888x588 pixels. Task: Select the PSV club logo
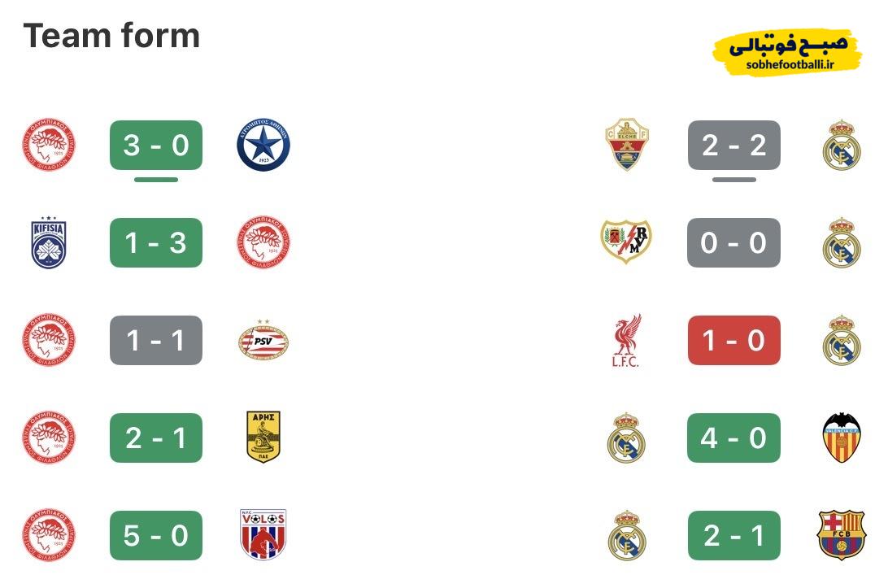(263, 341)
